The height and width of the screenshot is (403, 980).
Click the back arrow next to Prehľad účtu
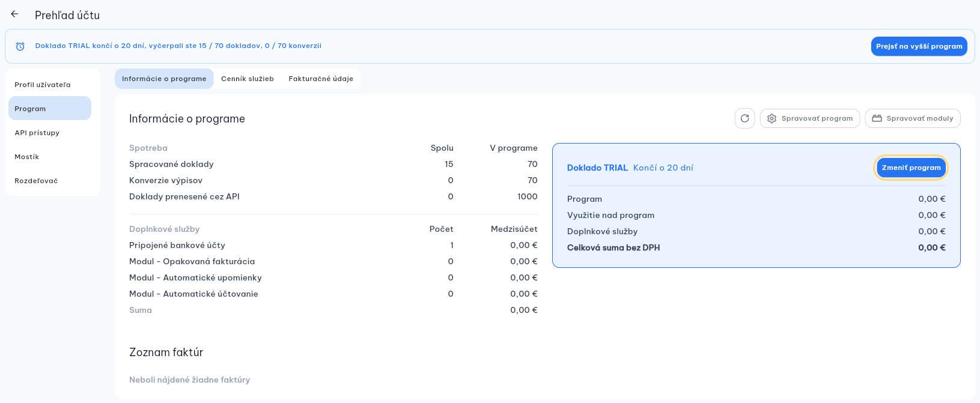click(x=14, y=14)
